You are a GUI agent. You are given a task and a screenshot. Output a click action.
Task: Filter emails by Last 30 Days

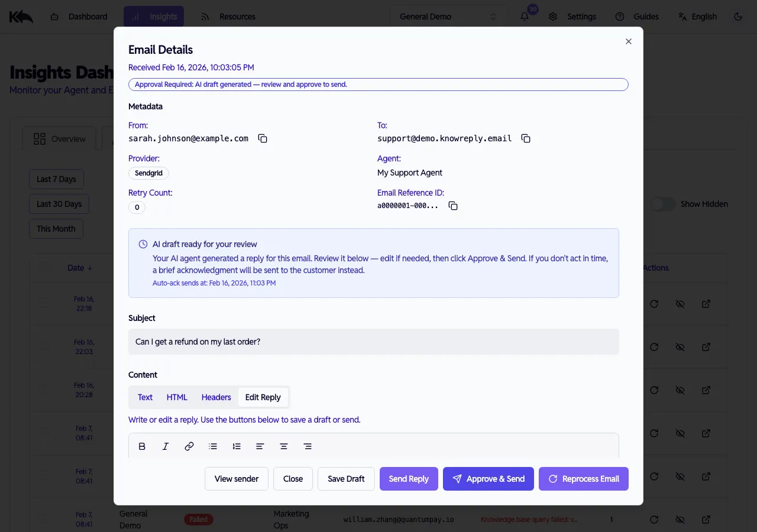coord(59,203)
